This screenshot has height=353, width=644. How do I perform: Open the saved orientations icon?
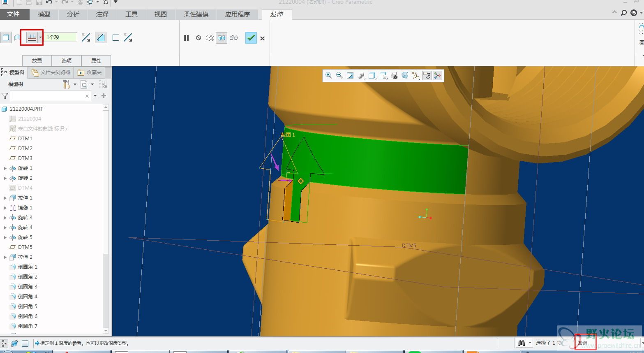[372, 75]
